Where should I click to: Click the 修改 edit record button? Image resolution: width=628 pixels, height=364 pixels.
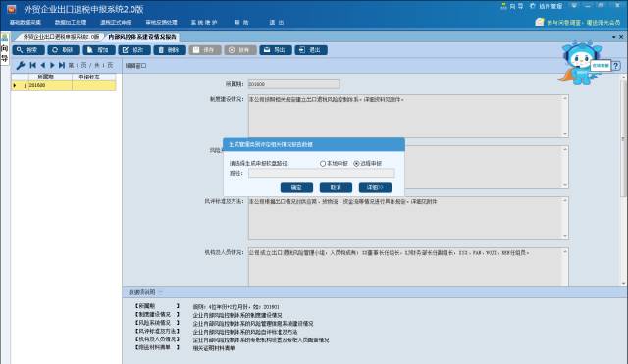point(134,50)
